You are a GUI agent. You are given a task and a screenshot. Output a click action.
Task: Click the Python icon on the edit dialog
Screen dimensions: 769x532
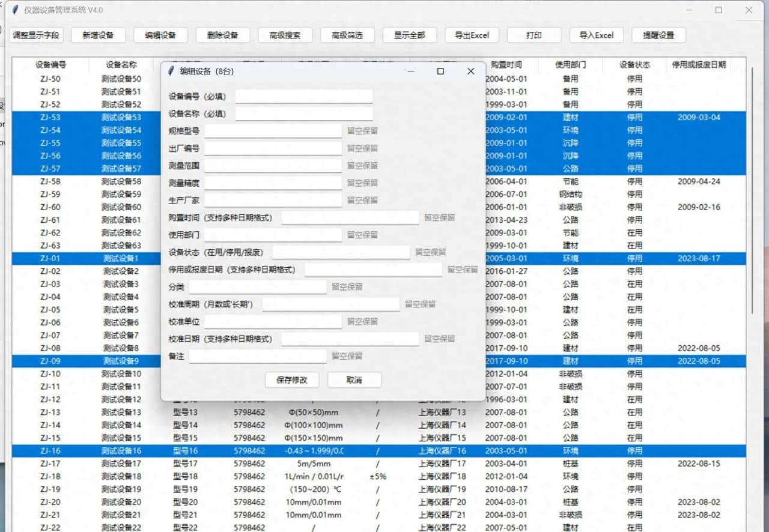[x=170, y=71]
